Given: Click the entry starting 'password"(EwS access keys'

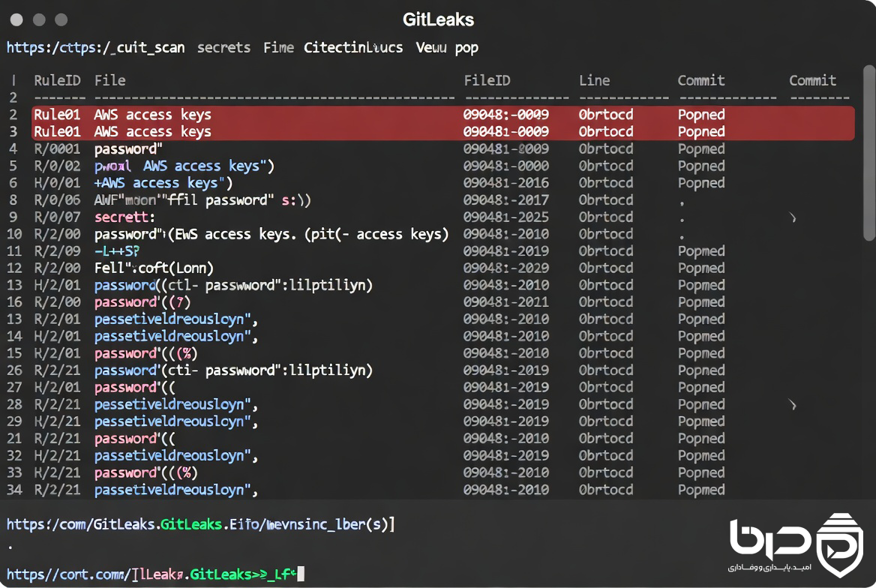Looking at the screenshot, I should click(271, 234).
